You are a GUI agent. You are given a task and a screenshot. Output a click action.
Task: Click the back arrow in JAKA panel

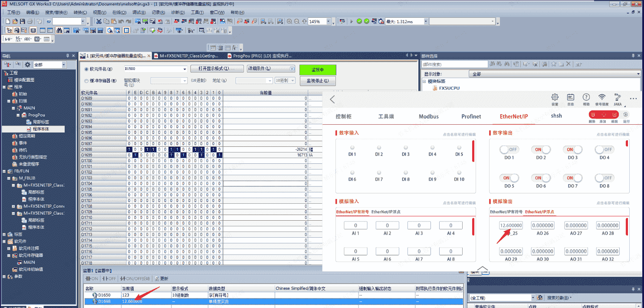(332, 99)
